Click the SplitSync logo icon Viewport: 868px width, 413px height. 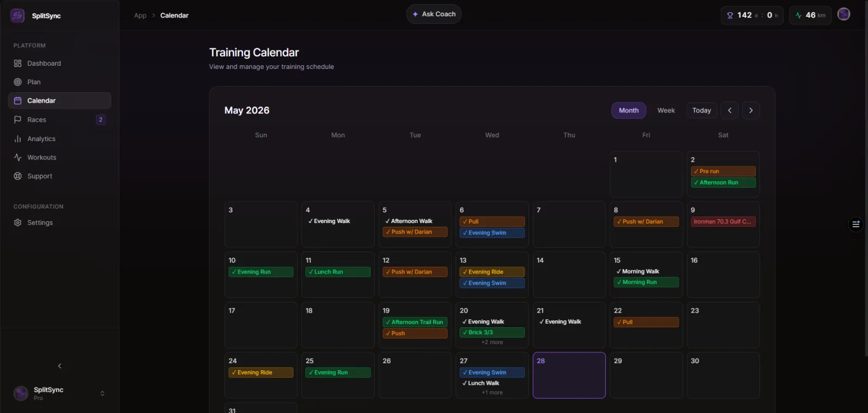(x=17, y=16)
